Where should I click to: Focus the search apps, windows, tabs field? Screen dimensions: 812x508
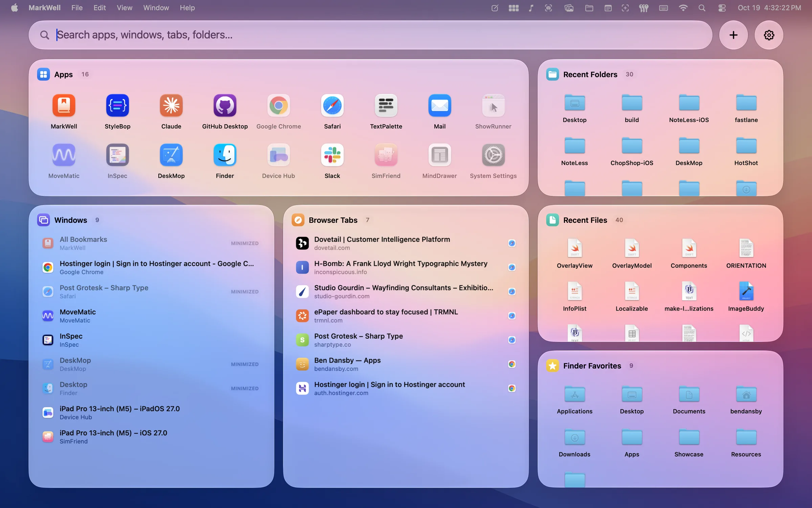click(x=370, y=35)
